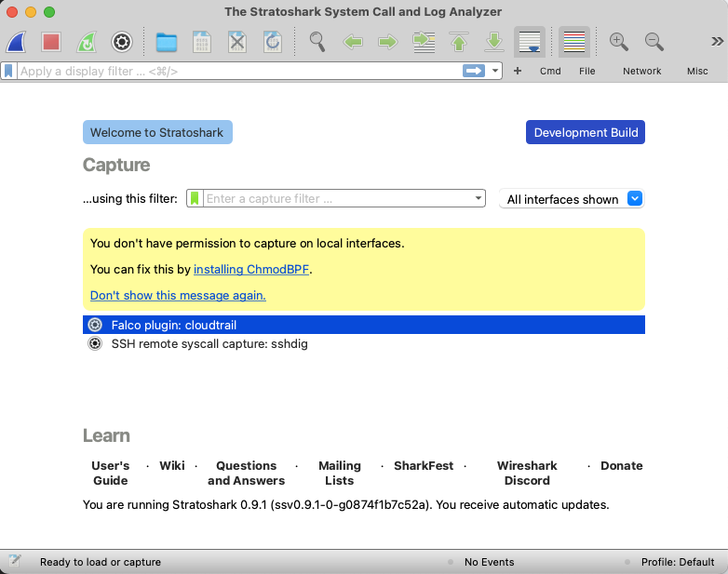Open the Mailing Lists link
Screen dimensions: 728x574
(x=340, y=473)
